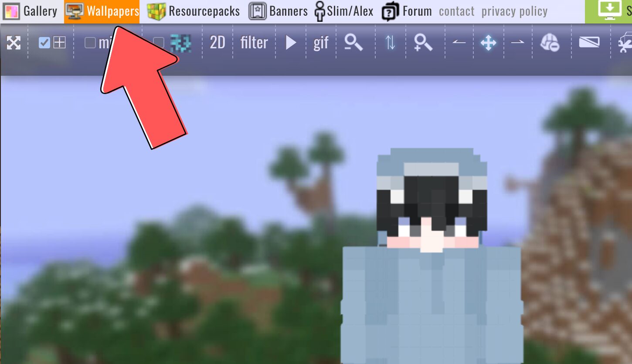Screen dimensions: 632x364
Task: Click the skin character's head in preview
Action: click(432, 200)
